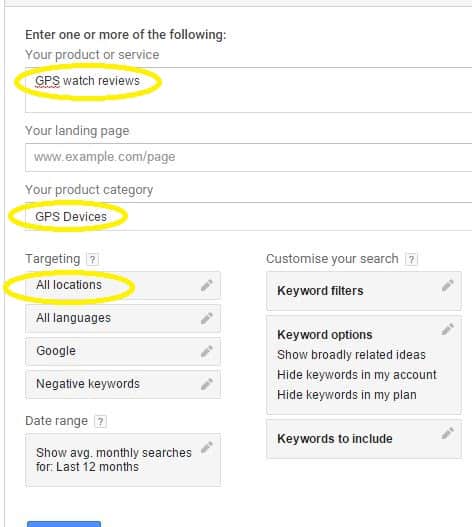Expand Keyword filters panel
This screenshot has height=527, width=472.
pyautogui.click(x=364, y=291)
